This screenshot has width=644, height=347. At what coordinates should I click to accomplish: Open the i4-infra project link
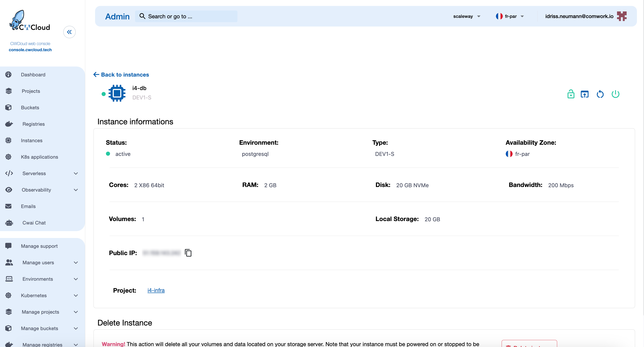[x=156, y=290]
